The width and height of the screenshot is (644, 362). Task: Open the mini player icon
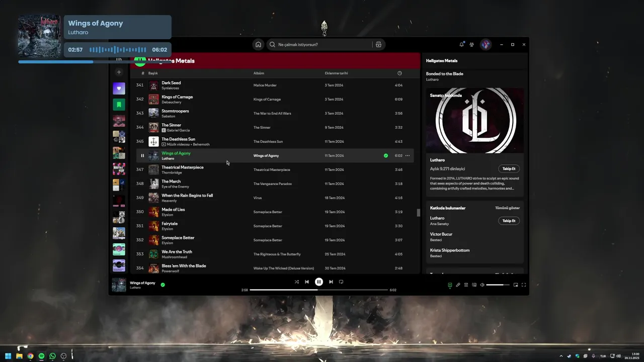click(516, 285)
